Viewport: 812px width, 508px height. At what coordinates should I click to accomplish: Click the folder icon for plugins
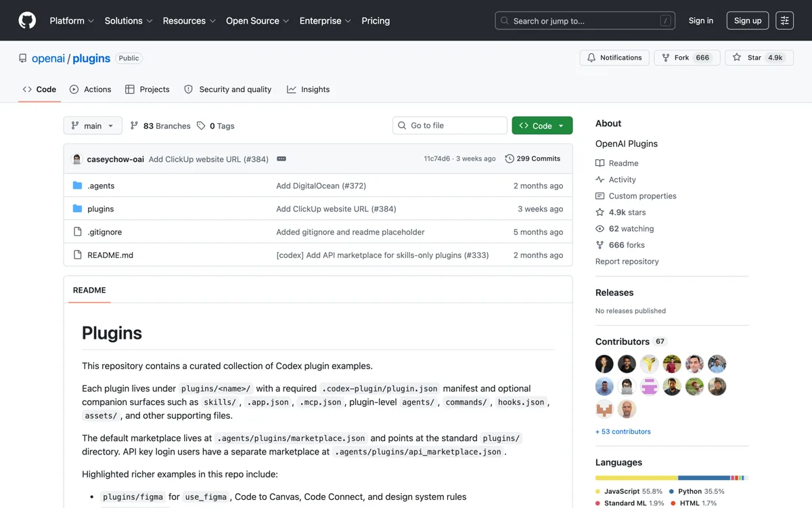[x=77, y=209]
